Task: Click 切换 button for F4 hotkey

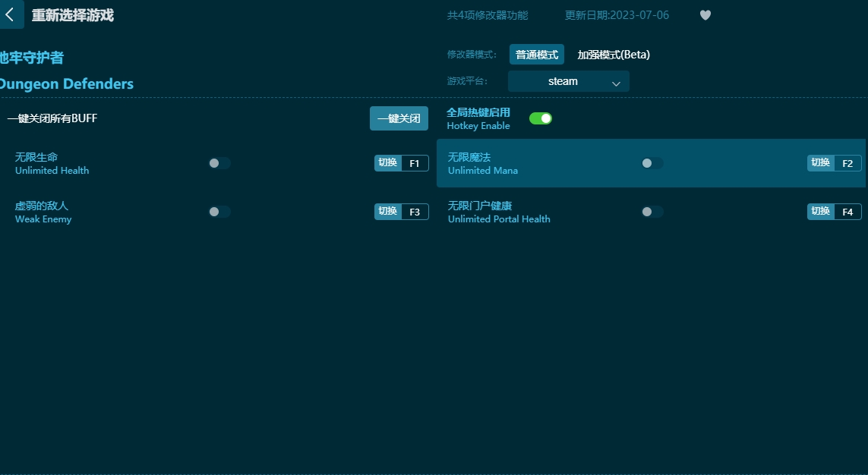Action: coord(820,212)
